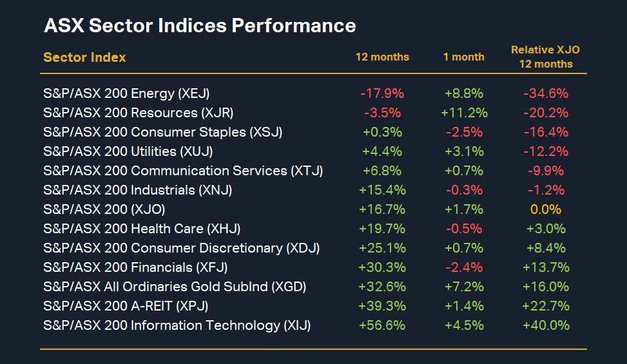Select the S&P/ASX 200 Financials (XFJ) row
The image size is (627, 364).
coord(135,267)
